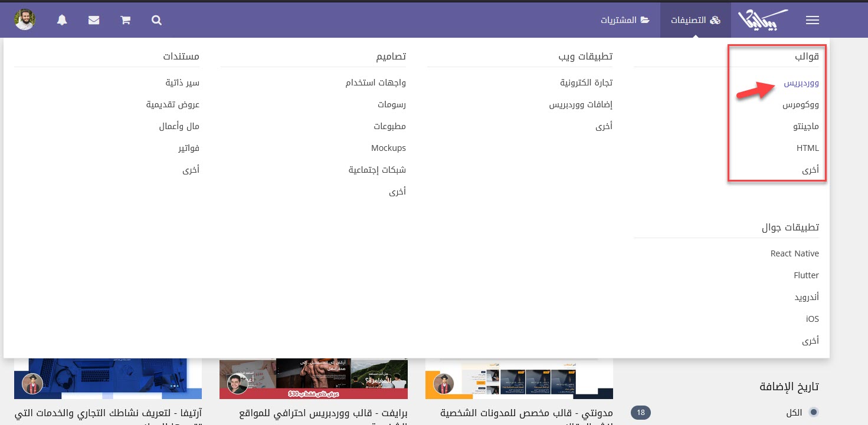Select أخرى under the تطبيقات جوال column
Screen dimensions: 868x425
coord(810,341)
